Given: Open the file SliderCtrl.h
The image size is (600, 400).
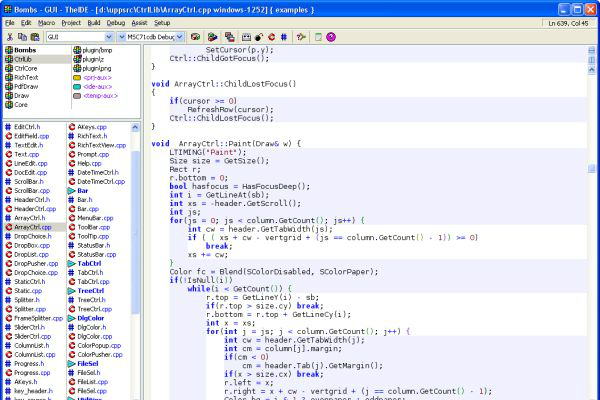Looking at the screenshot, I should [x=29, y=327].
